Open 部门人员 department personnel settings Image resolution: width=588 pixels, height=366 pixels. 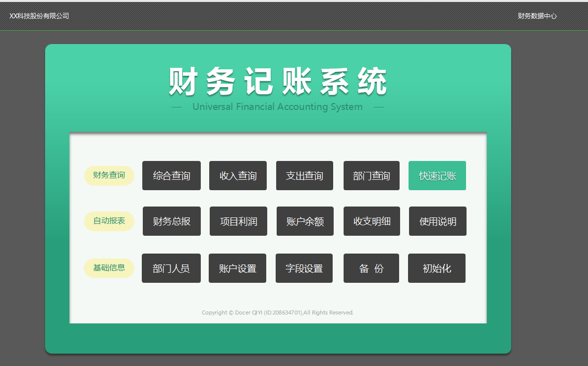pos(171,268)
